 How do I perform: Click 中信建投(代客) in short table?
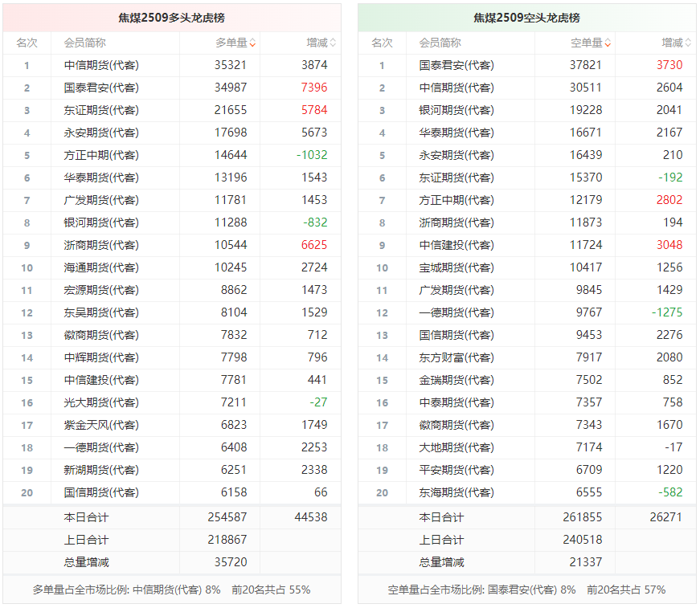(456, 245)
